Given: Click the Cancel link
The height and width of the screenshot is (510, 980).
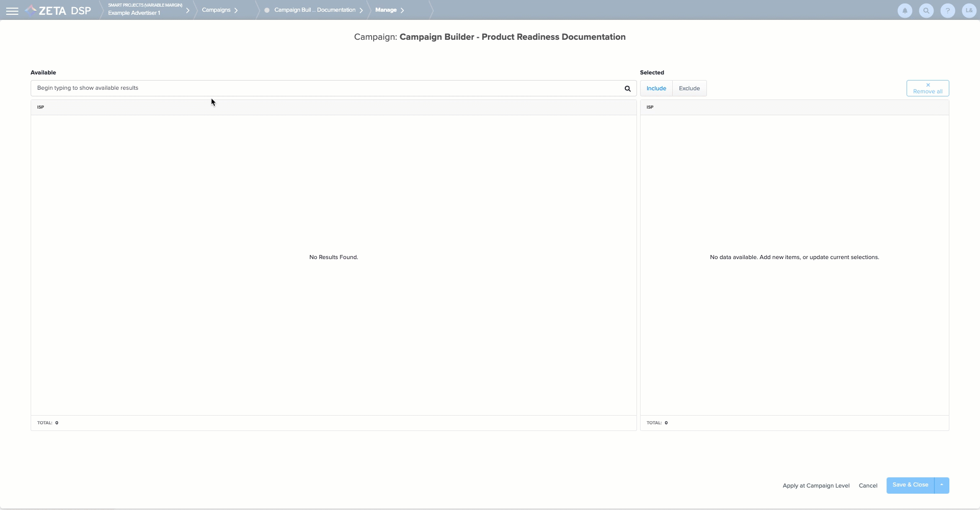Looking at the screenshot, I should [x=868, y=486].
